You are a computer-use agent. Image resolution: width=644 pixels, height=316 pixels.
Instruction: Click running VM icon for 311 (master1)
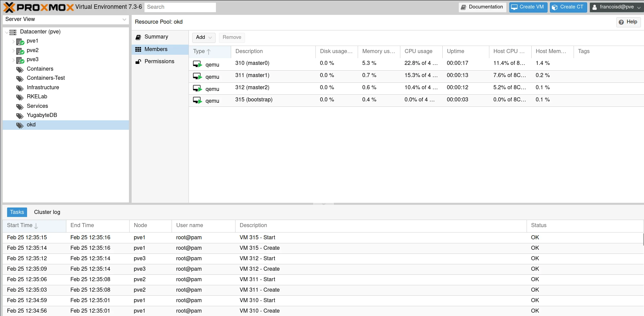click(x=198, y=76)
